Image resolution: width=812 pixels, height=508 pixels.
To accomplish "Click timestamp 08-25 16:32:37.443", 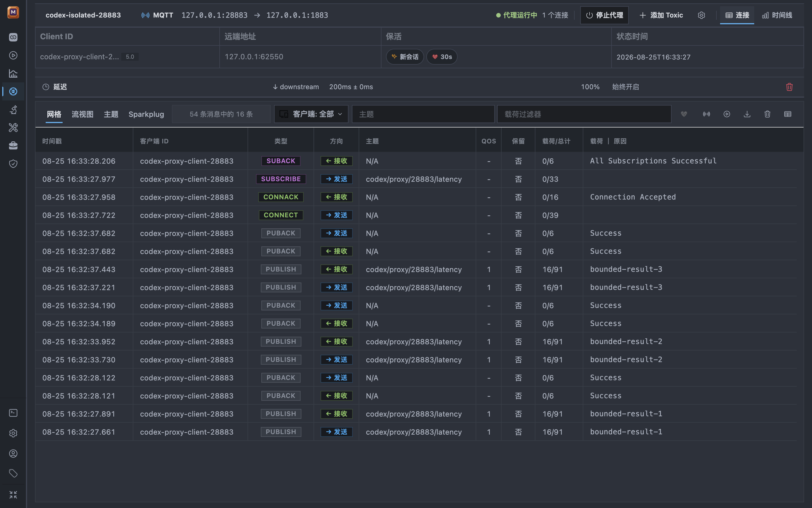I will click(79, 270).
